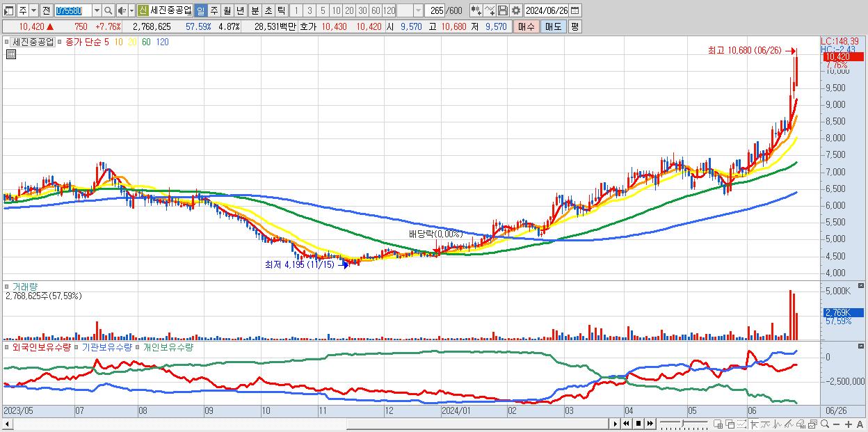The image size is (868, 432).
Task: Collapse the investor holdings panel corner button
Action: click(860, 346)
